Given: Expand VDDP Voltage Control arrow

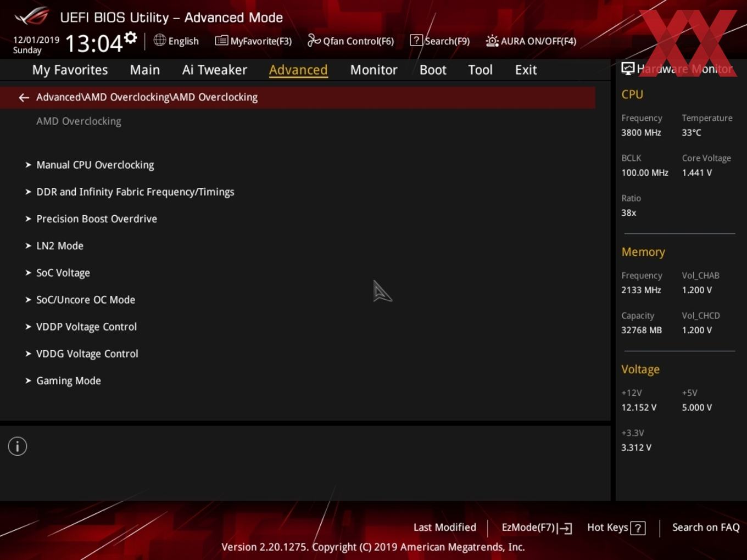Looking at the screenshot, I should tap(28, 326).
